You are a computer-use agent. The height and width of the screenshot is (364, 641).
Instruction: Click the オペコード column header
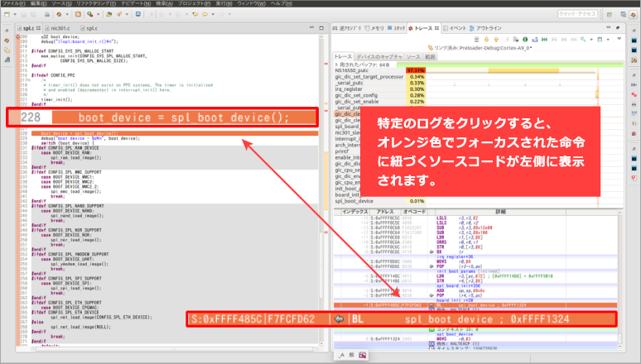pos(414,212)
